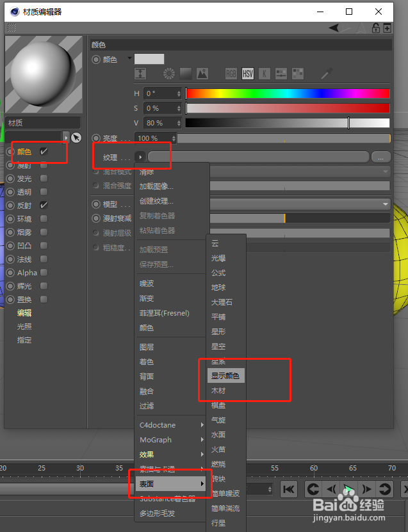
Task: Select 显示颜色 in the surface submenu
Action: click(226, 376)
